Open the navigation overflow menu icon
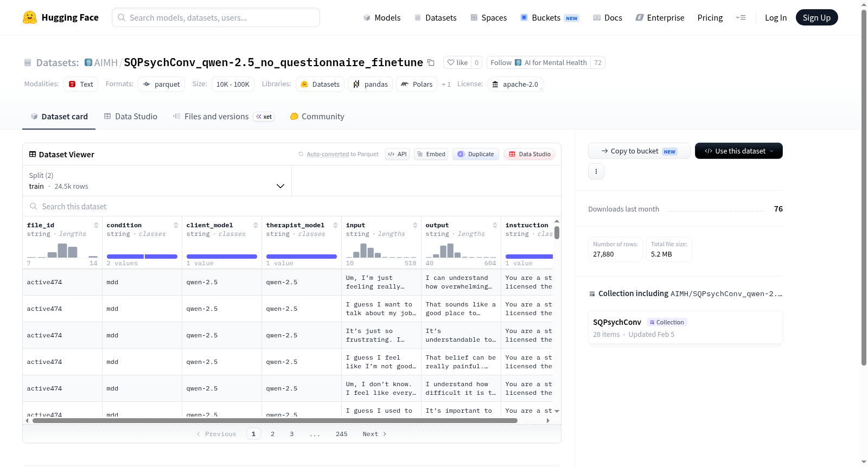Image resolution: width=868 pixels, height=467 pixels. (741, 17)
